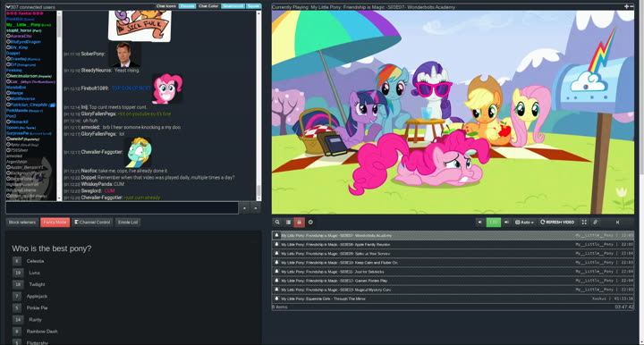This screenshot has height=345, width=644.
Task: Lower volume with the left speaker icon
Action: [x=479, y=223]
